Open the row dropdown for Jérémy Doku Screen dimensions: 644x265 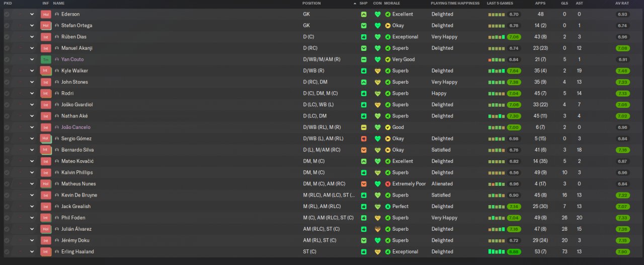(x=32, y=241)
